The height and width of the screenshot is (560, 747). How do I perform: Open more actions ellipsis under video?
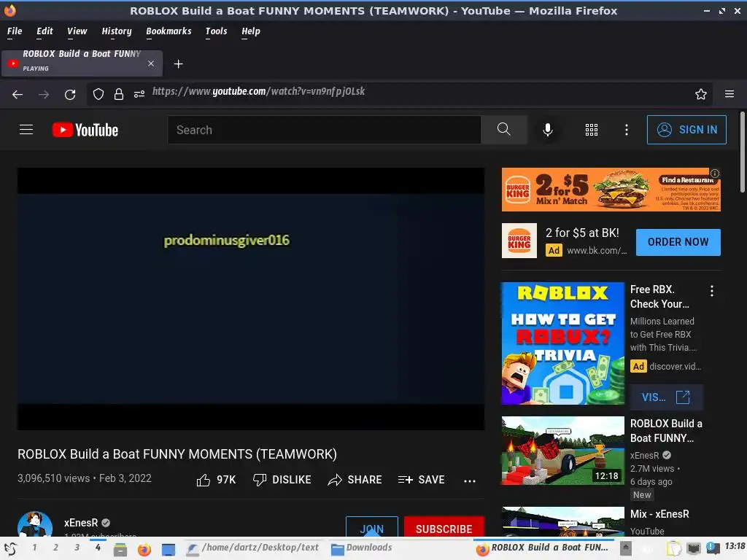pyautogui.click(x=470, y=481)
